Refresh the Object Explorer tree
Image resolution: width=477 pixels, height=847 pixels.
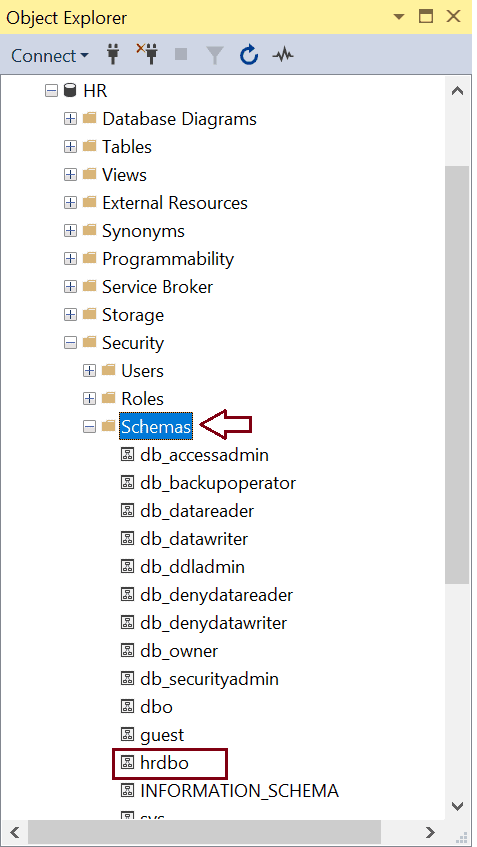coord(249,55)
